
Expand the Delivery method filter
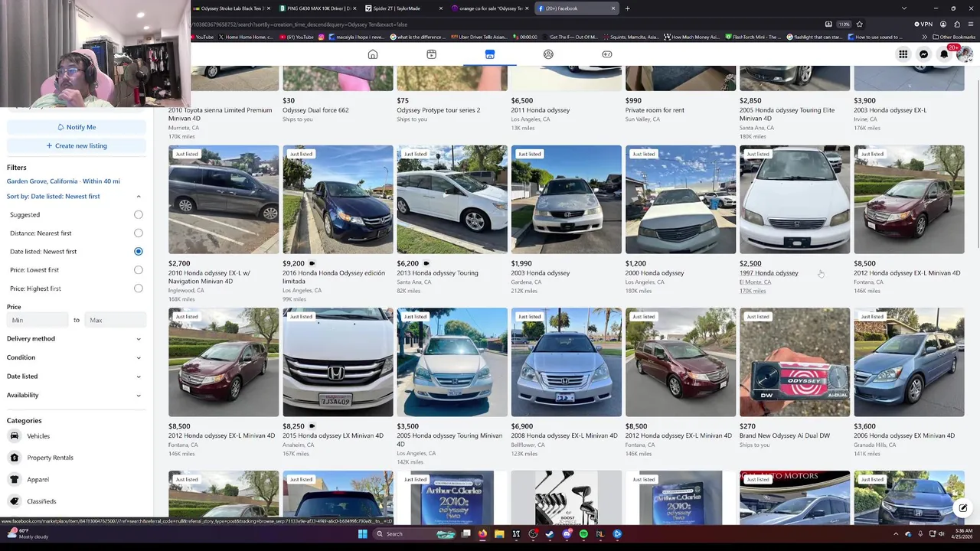click(75, 338)
